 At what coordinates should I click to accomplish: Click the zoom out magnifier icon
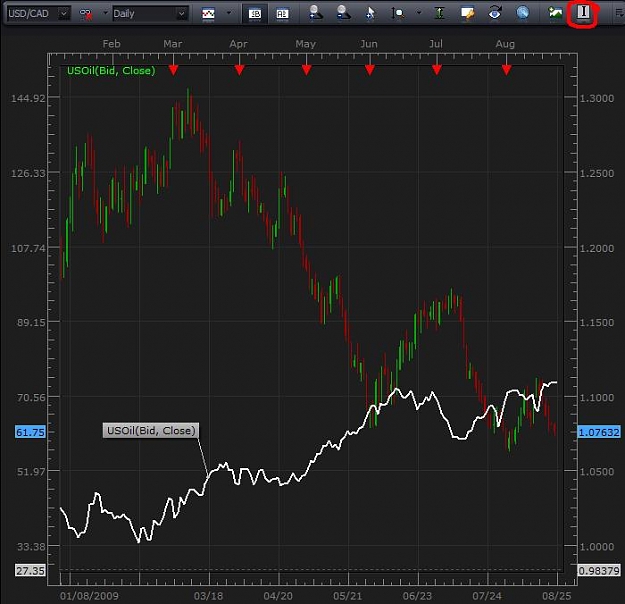[343, 13]
